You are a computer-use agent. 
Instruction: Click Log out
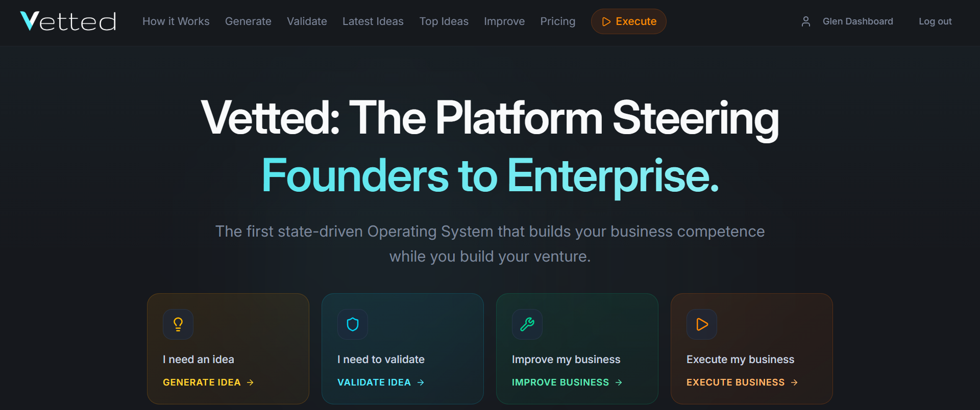point(935,21)
